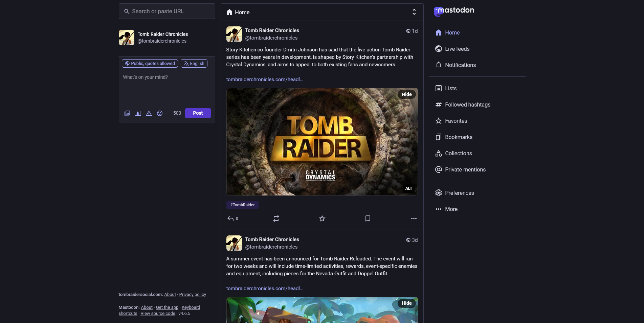Add content warning via triangle icon
The width and height of the screenshot is (644, 323).
[x=149, y=113]
